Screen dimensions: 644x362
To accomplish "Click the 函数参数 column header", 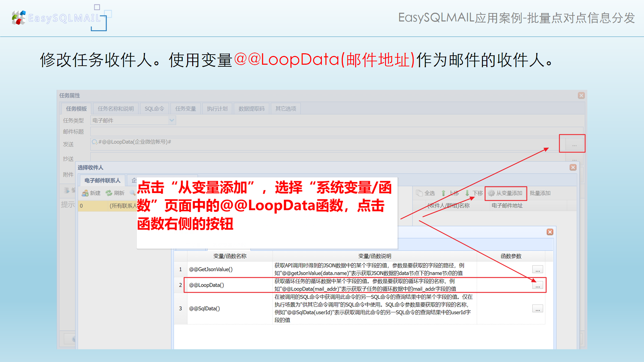I will coord(511,256).
